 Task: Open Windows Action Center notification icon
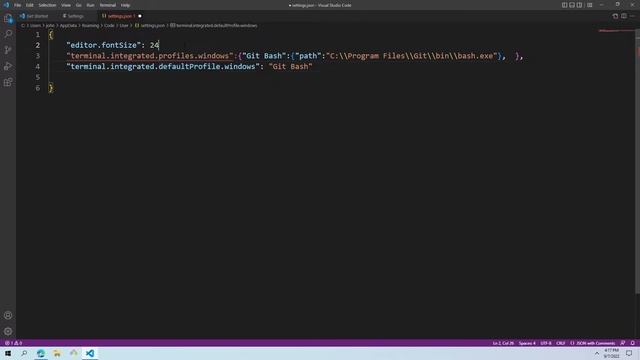click(629, 353)
